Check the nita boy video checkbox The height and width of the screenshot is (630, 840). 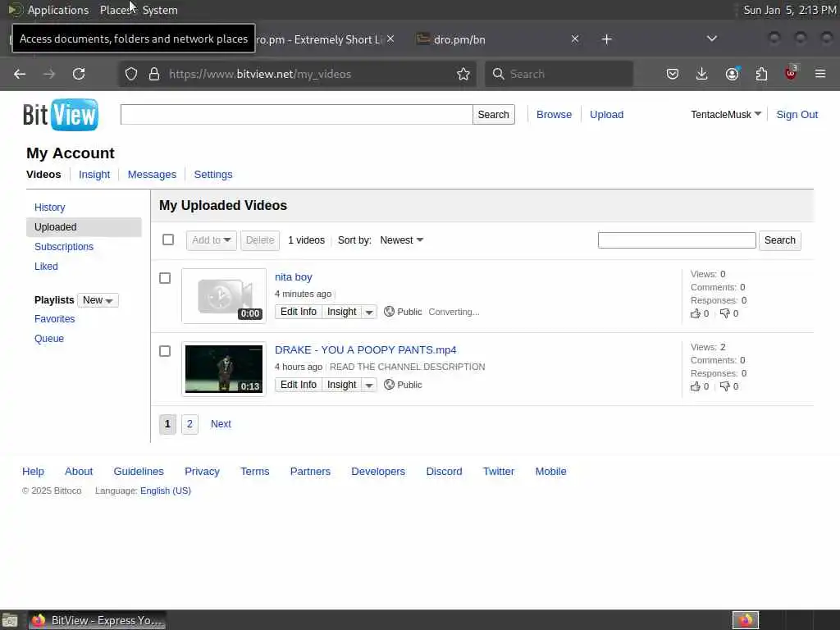(x=165, y=278)
